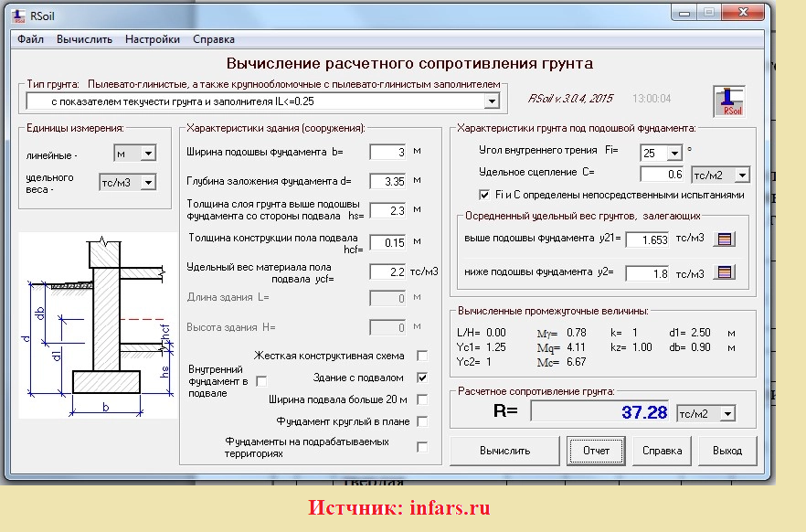The image size is (806, 532).
Task: Enable 'Ширина подвала больше 20 м' checkbox
Action: [422, 399]
